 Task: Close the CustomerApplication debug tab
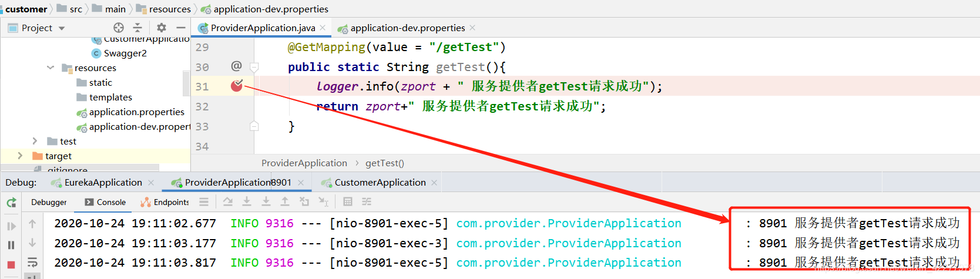coord(434,183)
